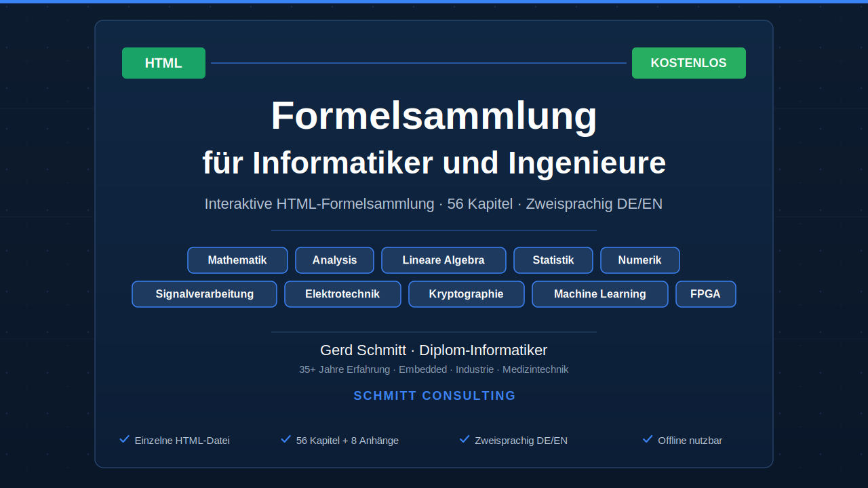
Task: Click the KOSTENLOS badge
Action: coord(688,62)
